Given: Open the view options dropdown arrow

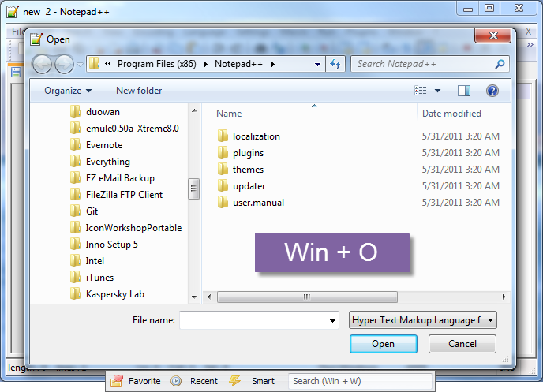Looking at the screenshot, I should (x=437, y=91).
